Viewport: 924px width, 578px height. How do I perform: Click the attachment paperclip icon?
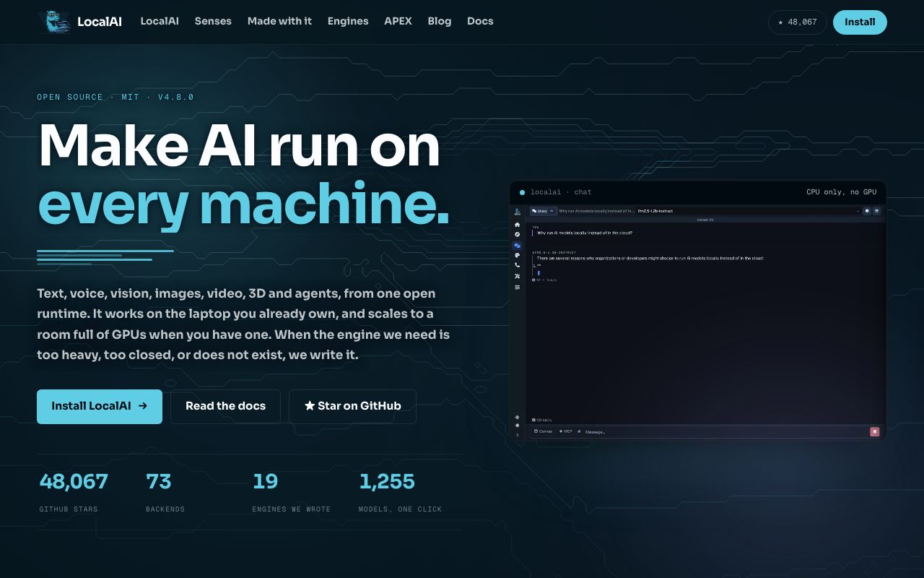coord(579,431)
